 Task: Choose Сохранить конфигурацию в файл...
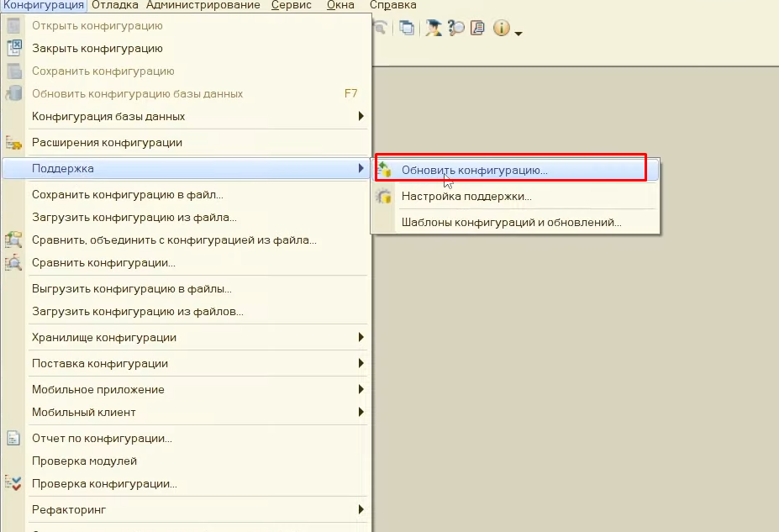pyautogui.click(x=187, y=195)
